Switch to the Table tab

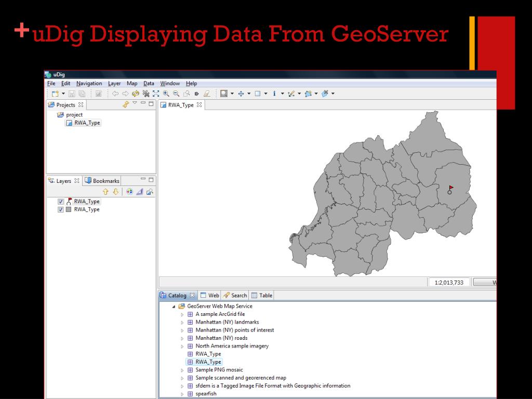(x=262, y=296)
